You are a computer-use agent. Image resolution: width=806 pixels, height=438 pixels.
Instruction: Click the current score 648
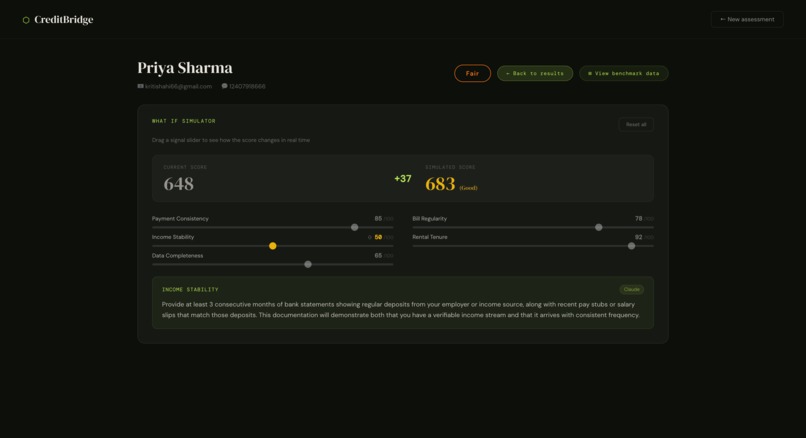click(x=178, y=184)
